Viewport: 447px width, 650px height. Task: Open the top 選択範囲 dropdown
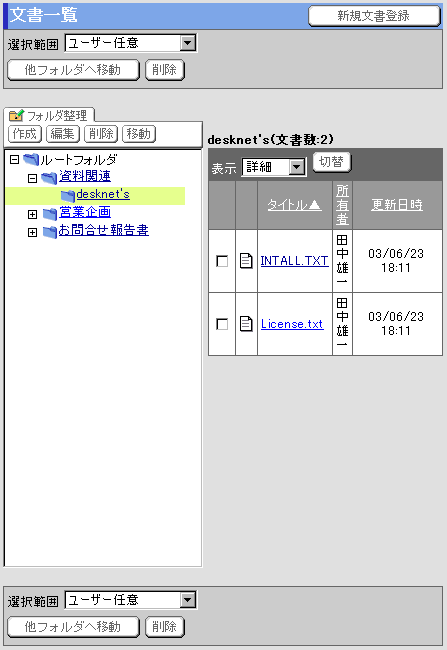131,43
